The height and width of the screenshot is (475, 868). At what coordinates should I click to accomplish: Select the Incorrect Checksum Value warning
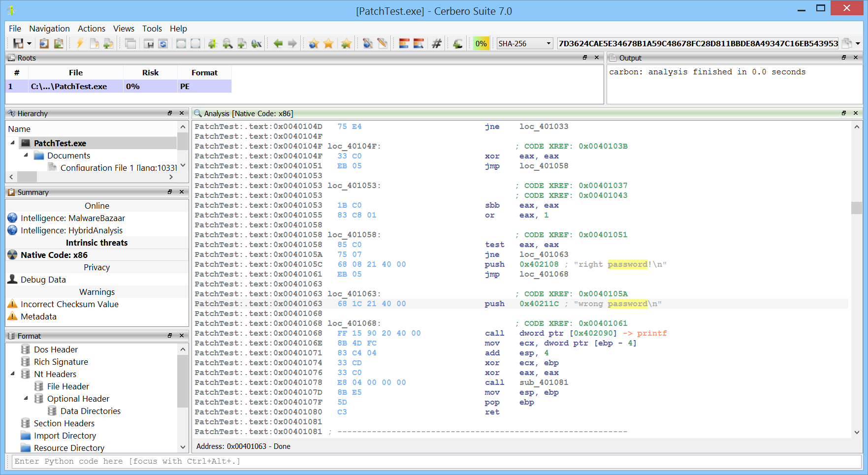pos(69,304)
